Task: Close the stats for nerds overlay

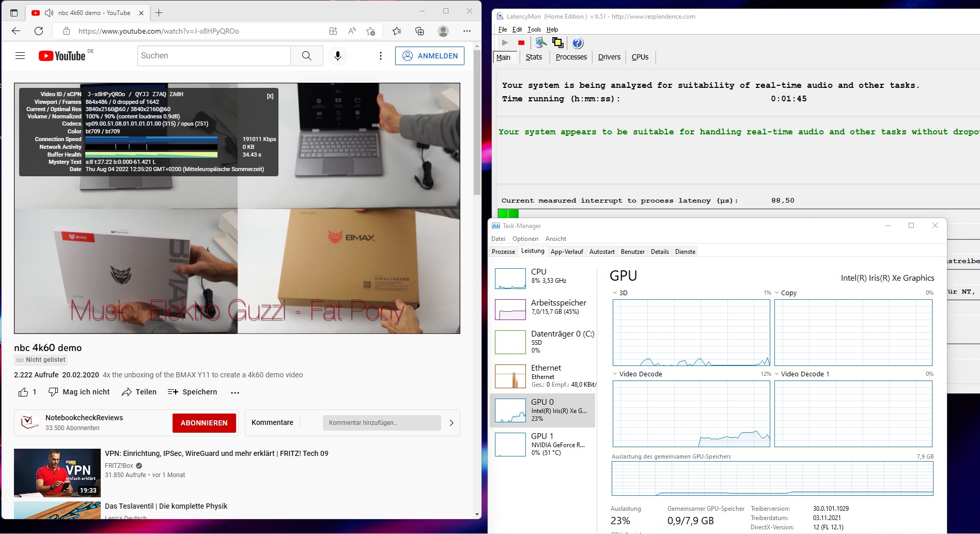Action: (x=270, y=96)
